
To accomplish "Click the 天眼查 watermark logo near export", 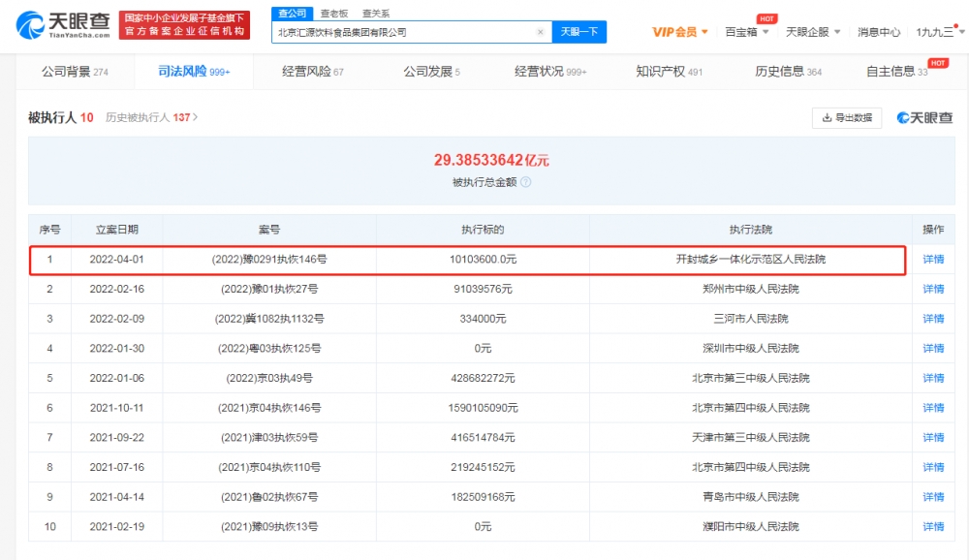I will pyautogui.click(x=923, y=118).
